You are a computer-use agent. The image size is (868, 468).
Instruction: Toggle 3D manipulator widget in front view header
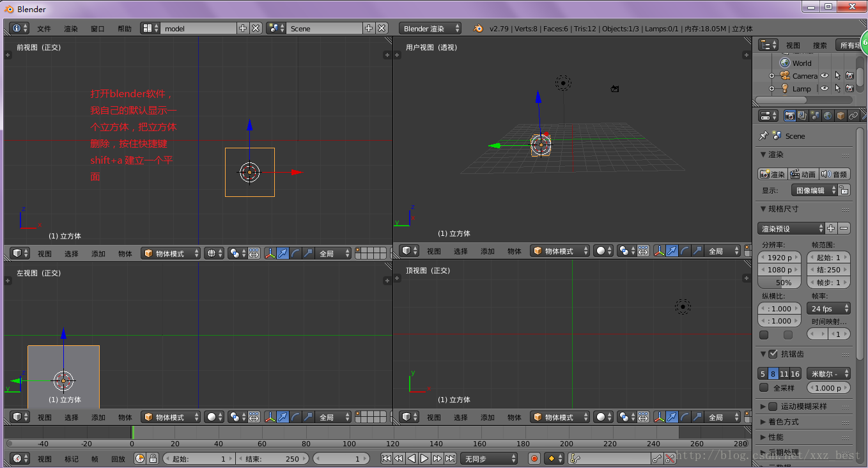269,253
